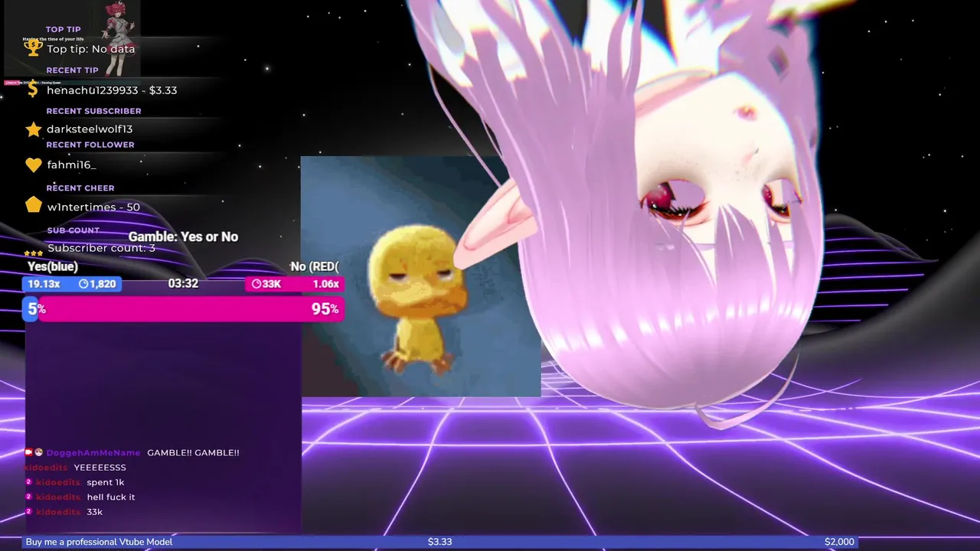Click the $2,000 goal target amount
This screenshot has height=551, width=980.
(x=839, y=542)
